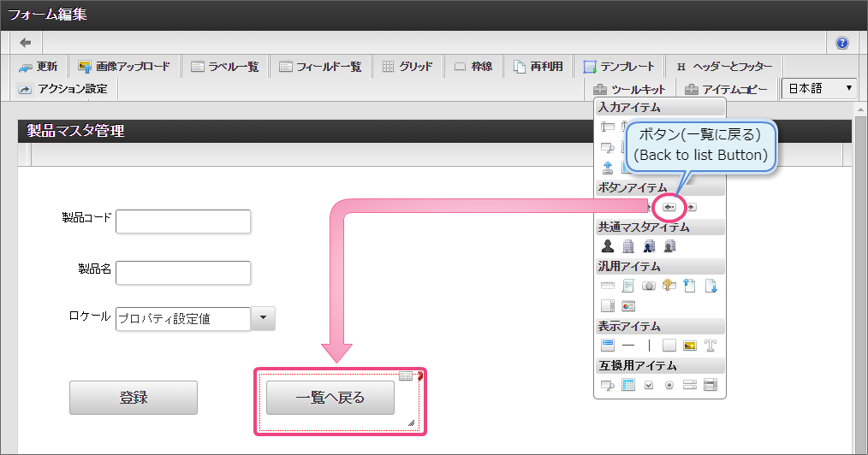
Task: Pick the two stacked rows compatibility icon
Action: coord(690,385)
